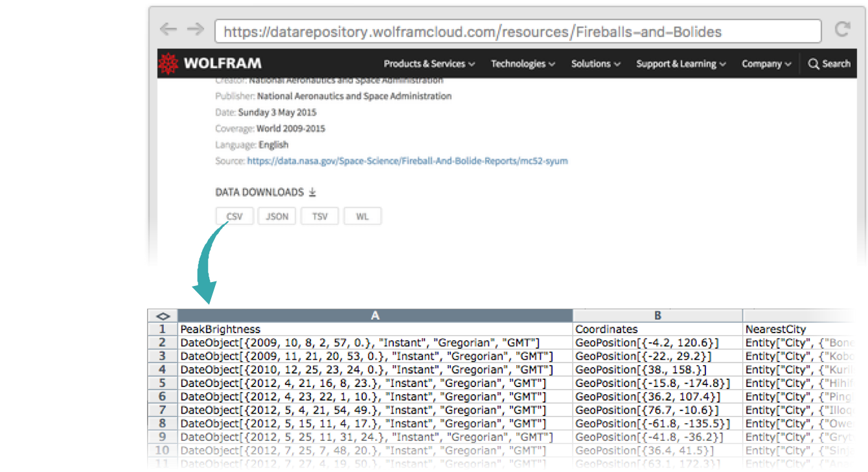Click the TSV download button

click(x=320, y=217)
